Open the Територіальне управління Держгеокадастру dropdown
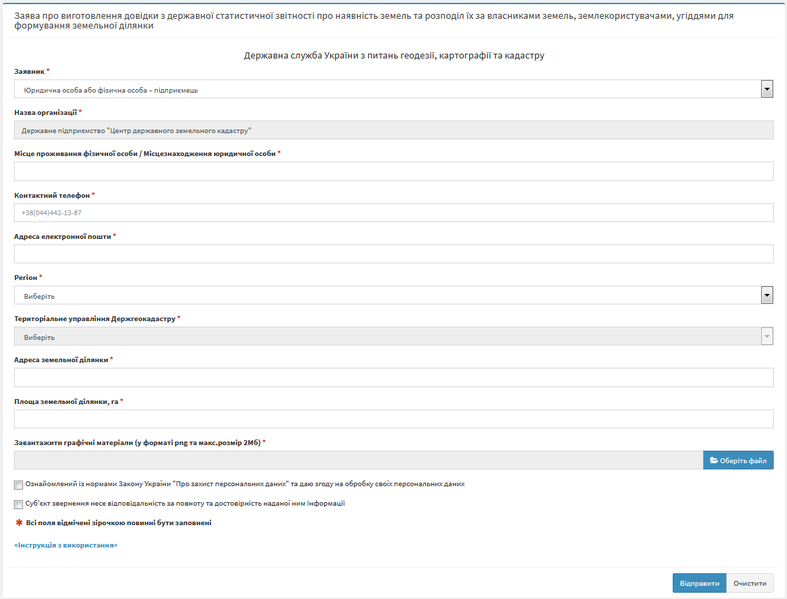The height and width of the screenshot is (599, 787). 393,337
